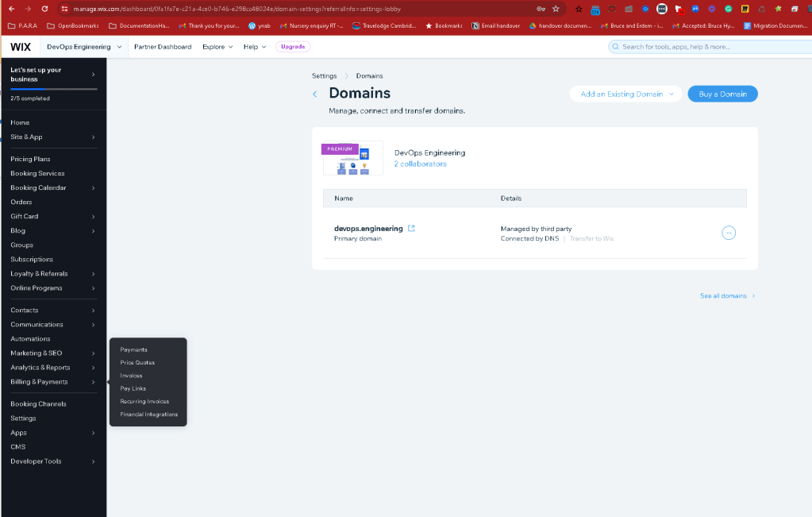Click the browser back arrow
Screen dimensions: 812x517
[11, 9]
